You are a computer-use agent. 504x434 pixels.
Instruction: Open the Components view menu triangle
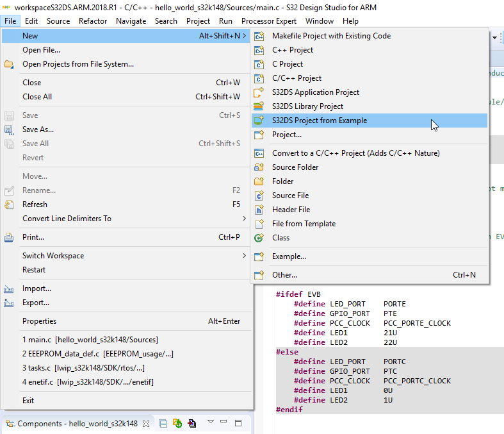point(211,421)
